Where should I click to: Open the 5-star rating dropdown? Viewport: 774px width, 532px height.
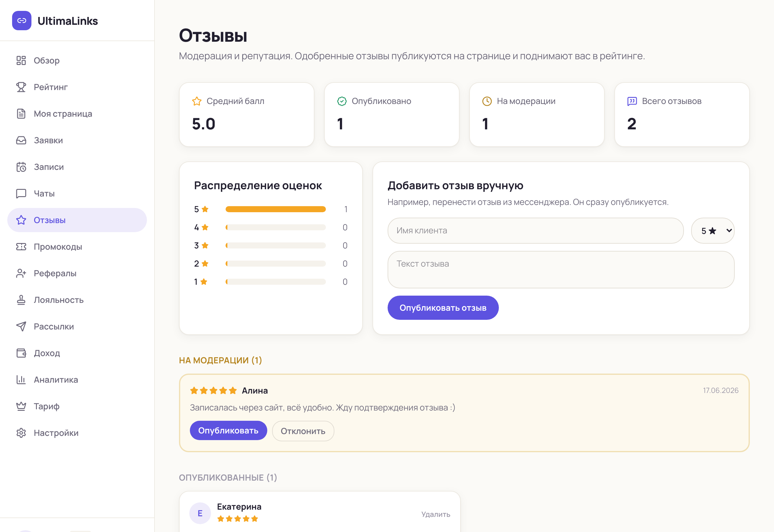click(713, 231)
